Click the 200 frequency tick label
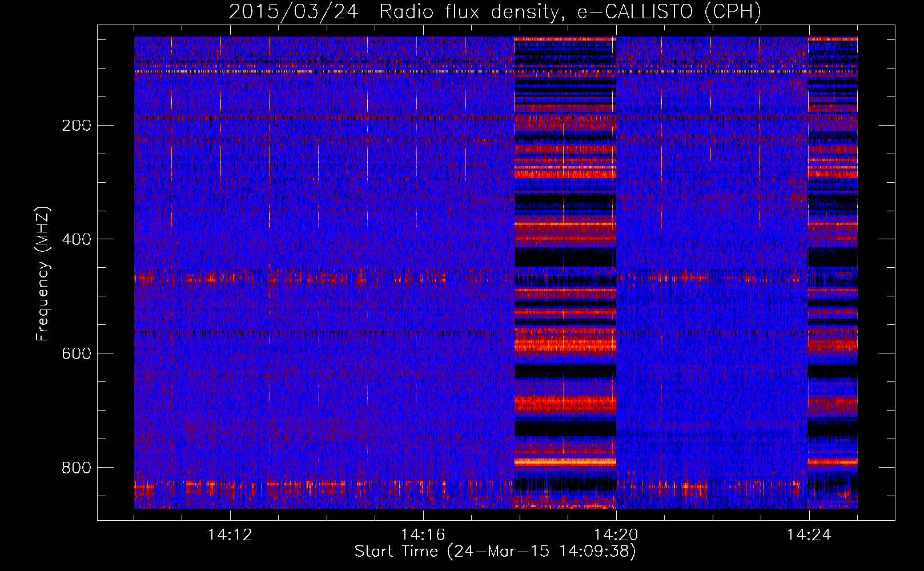 77,126
